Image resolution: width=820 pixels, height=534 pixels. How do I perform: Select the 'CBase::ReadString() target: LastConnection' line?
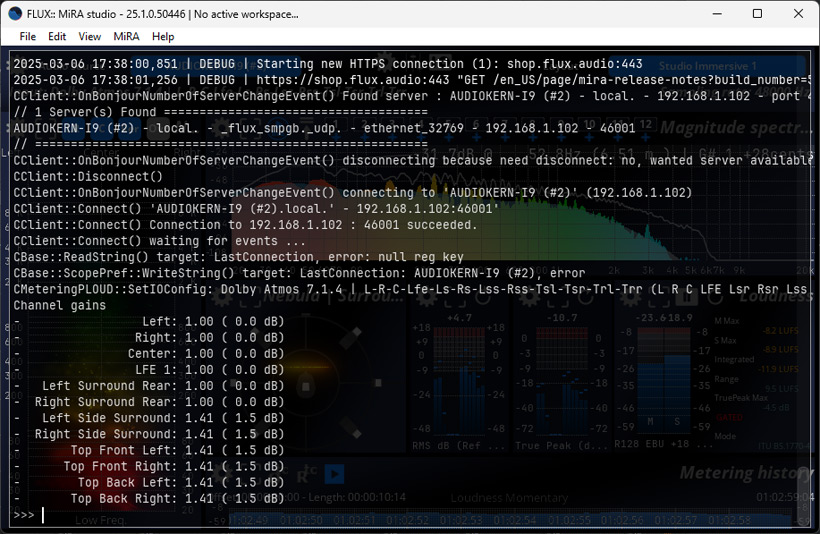238,257
